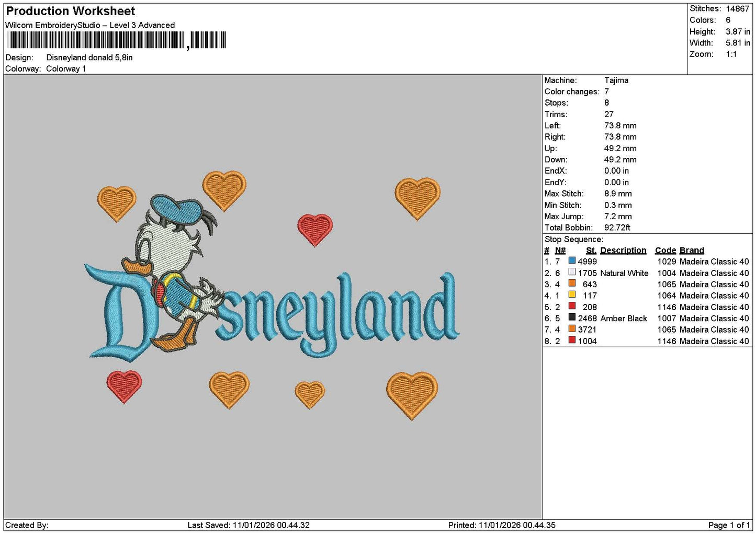Viewport: 756px width, 534px height.
Task: Click the Disneyland Donald embroidery design preview
Action: click(272, 296)
